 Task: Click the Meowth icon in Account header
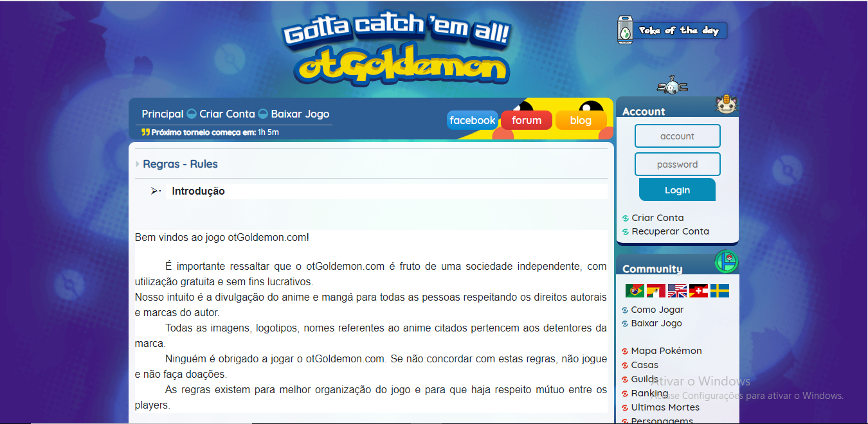pos(726,105)
